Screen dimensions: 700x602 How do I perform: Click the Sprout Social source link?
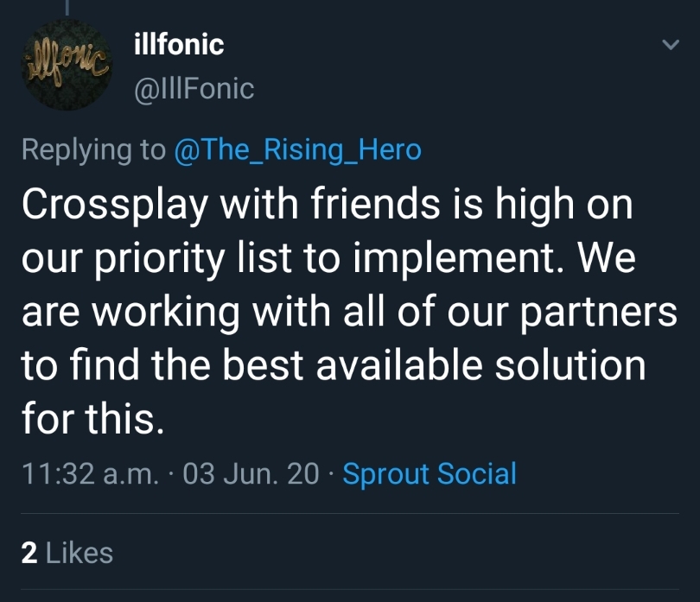[x=430, y=473]
